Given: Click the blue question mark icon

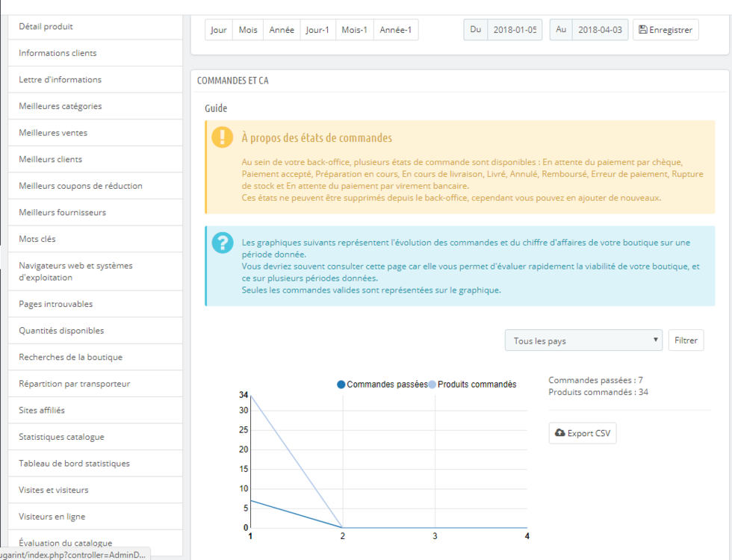Looking at the screenshot, I should (x=223, y=243).
